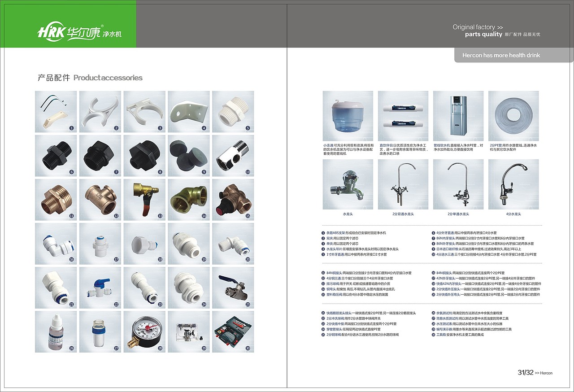Select the '4分水龙头' caption
The image size is (574, 392).
[513, 214]
